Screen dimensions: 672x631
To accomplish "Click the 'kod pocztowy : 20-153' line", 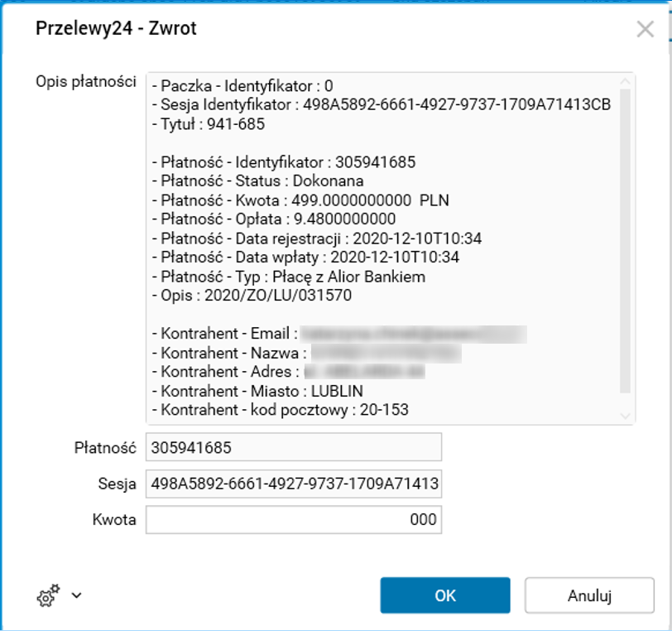I will tap(281, 410).
